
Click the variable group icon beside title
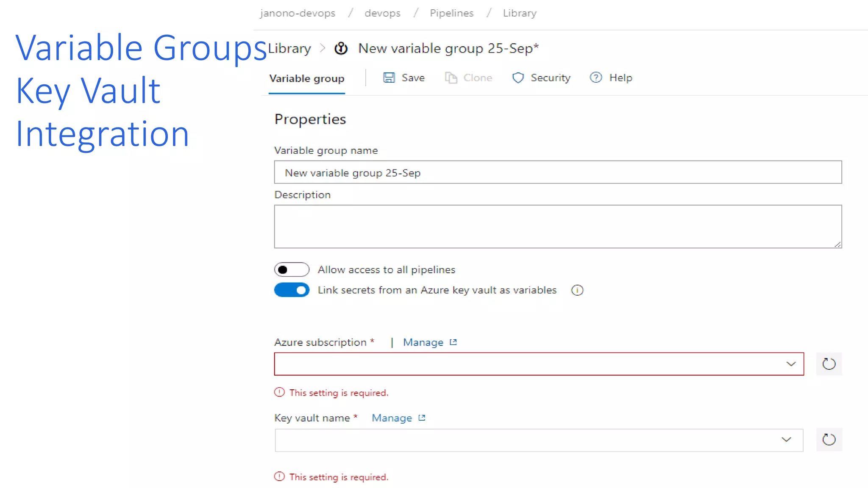coord(341,48)
